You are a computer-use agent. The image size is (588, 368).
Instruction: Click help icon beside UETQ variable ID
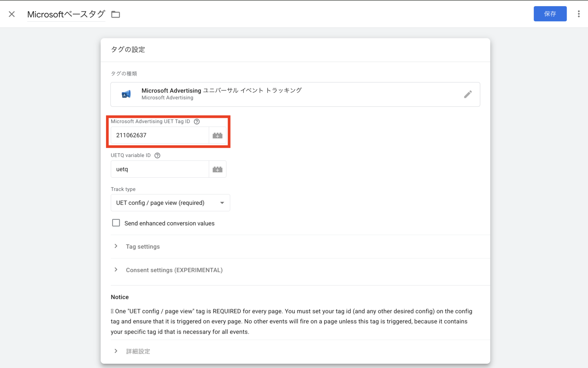click(157, 156)
